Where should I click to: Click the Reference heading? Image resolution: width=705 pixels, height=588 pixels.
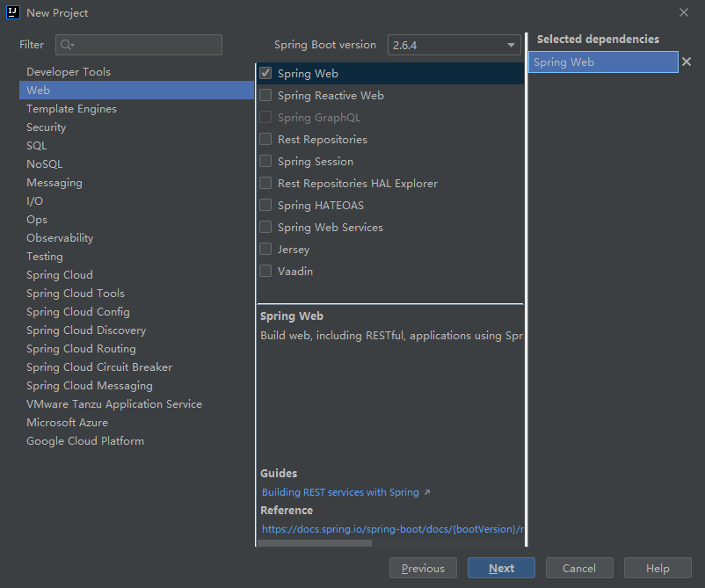[x=287, y=511]
